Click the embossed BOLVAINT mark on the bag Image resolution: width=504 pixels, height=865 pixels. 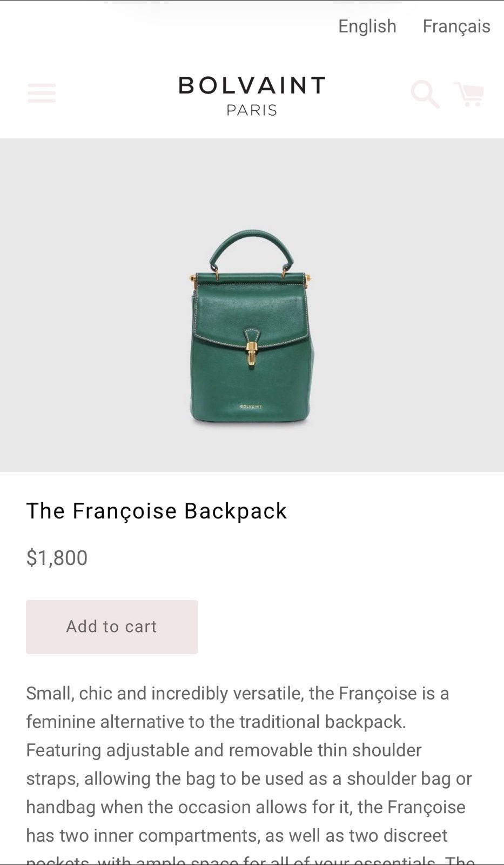pyautogui.click(x=251, y=407)
